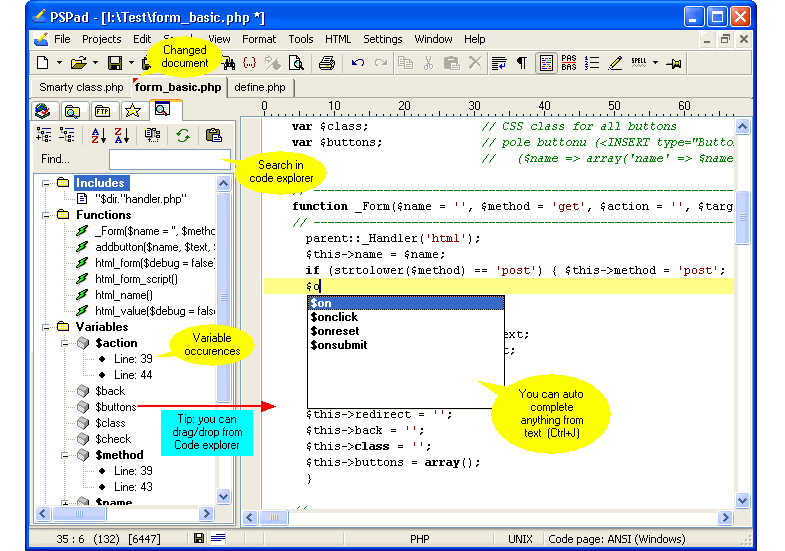Undo the last edit
Viewport: 785px width, 551px height.
click(357, 63)
